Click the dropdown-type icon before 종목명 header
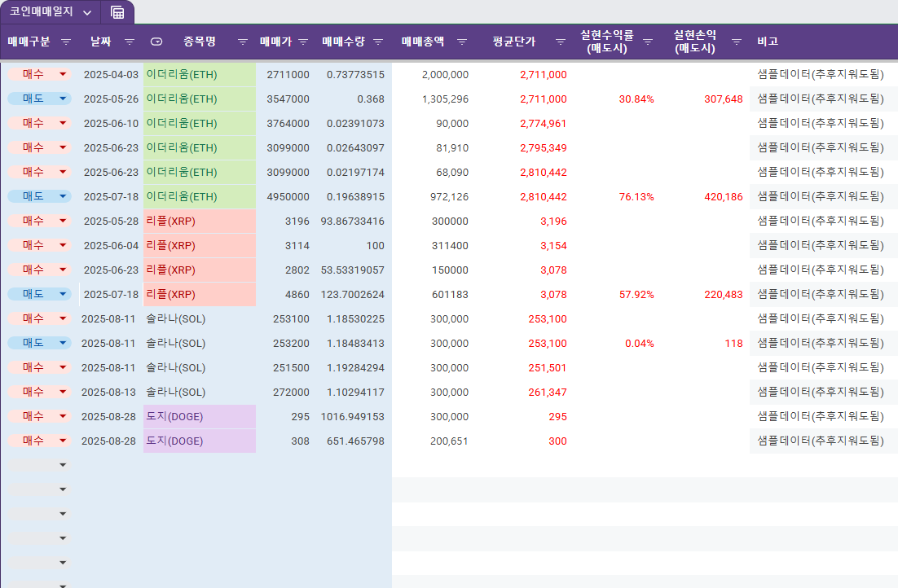This screenshot has height=588, width=898. pyautogui.click(x=156, y=42)
